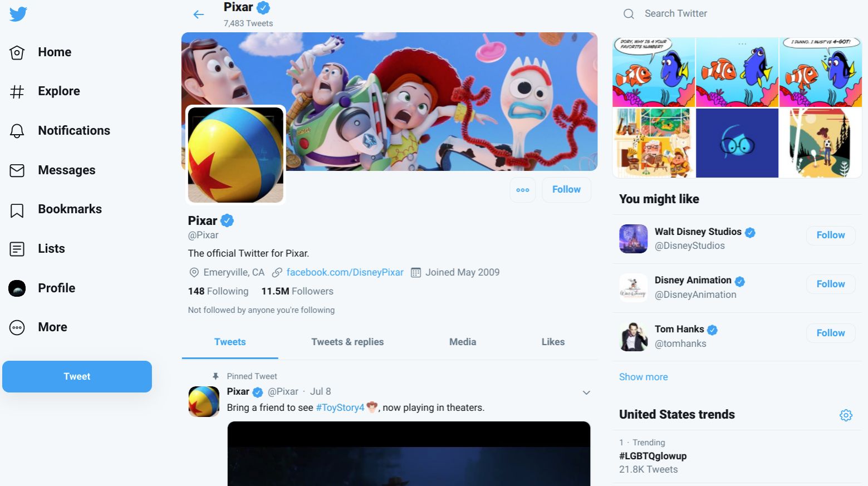Click verified badge next to Pixar profile name
Screen dimensions: 868x486
pos(227,220)
